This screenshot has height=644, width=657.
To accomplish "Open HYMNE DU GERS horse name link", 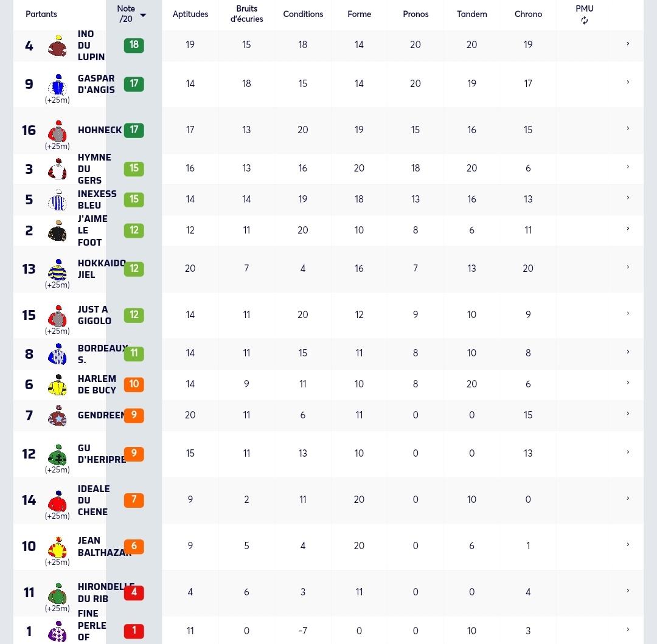I will click(x=94, y=168).
